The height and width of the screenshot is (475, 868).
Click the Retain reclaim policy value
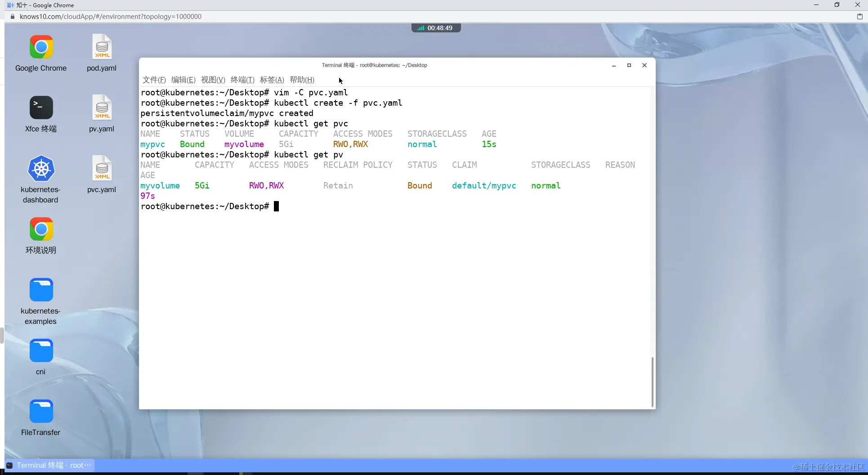(338, 186)
